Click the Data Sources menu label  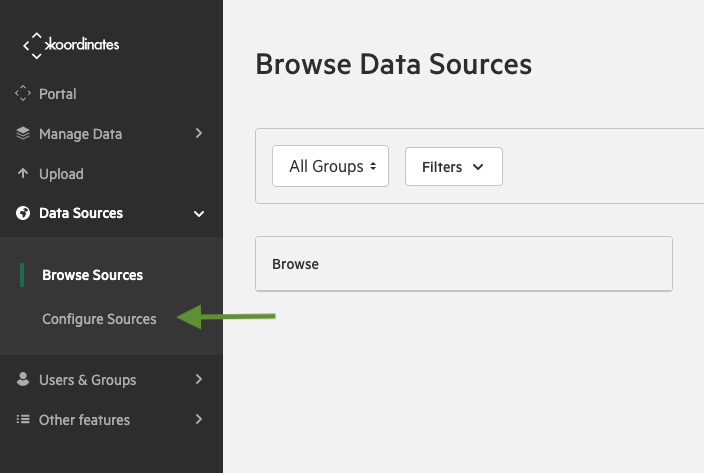[81, 213]
